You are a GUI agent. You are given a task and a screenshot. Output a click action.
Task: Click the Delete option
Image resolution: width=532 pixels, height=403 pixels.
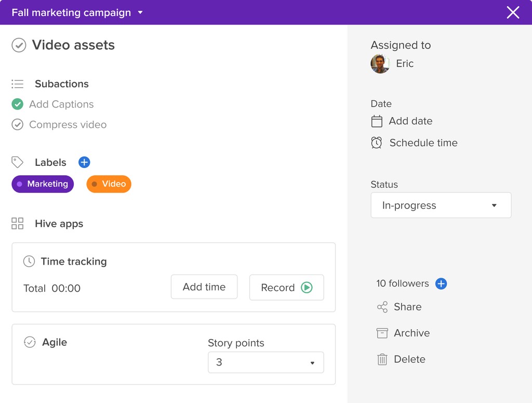pos(409,359)
